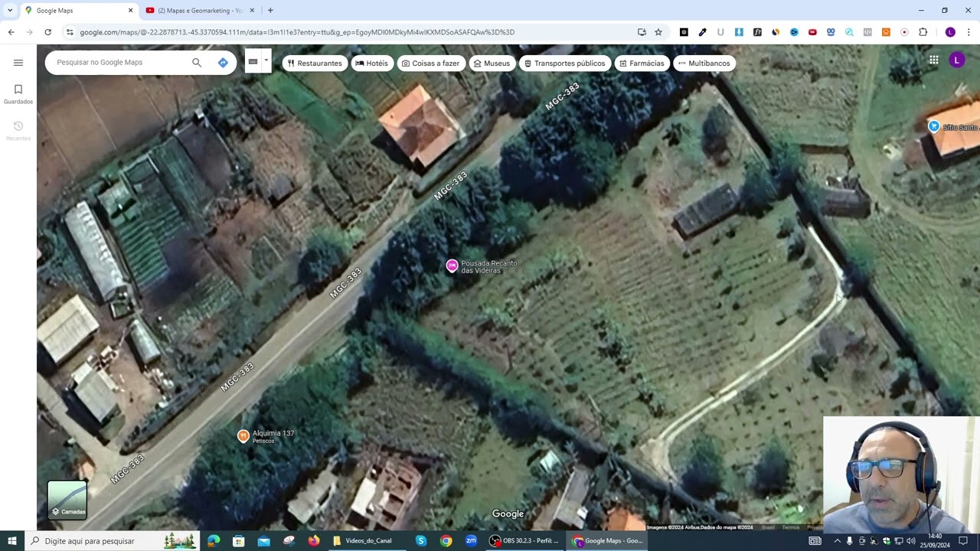
Task: Select the Museus chip
Action: [x=492, y=64]
